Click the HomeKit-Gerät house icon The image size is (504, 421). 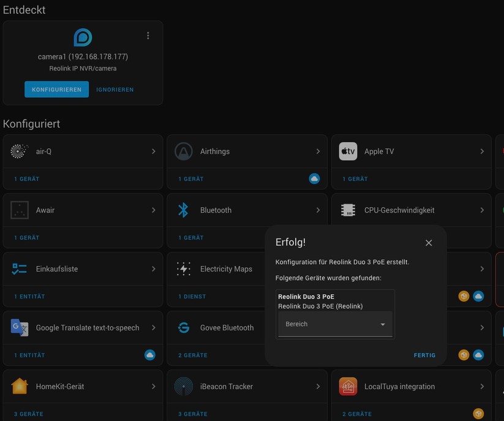click(19, 386)
